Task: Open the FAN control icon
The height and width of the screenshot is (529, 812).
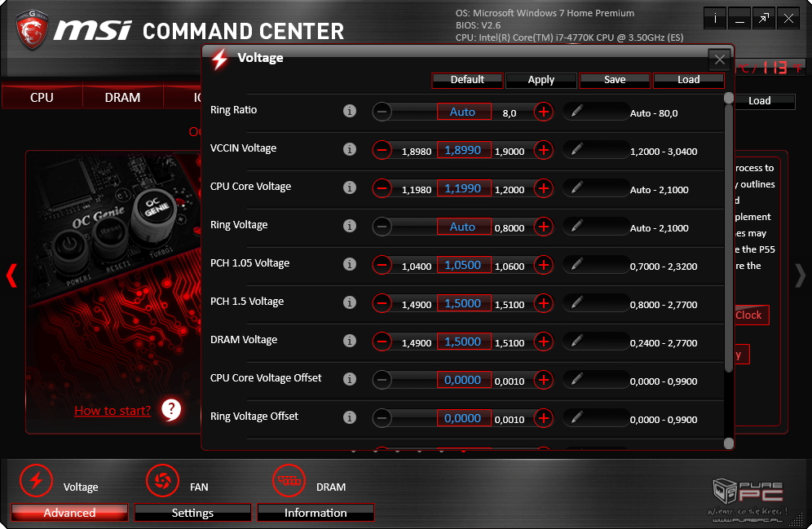Action: pos(162,480)
